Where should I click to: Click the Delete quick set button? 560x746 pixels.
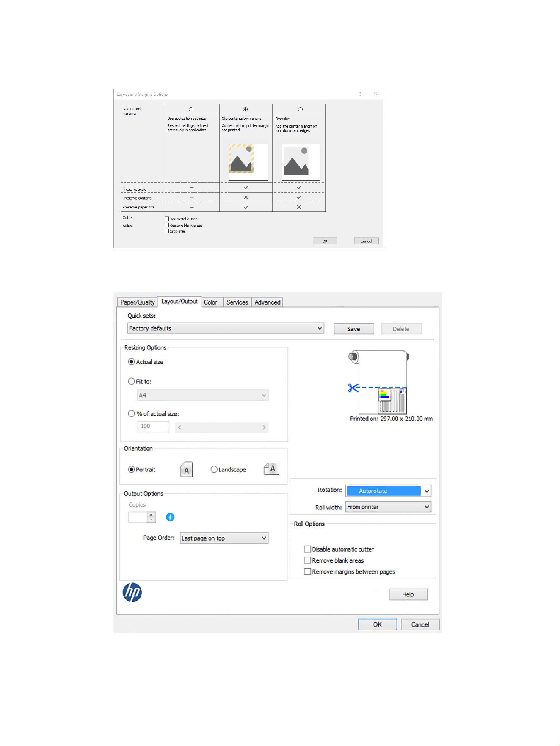click(401, 329)
